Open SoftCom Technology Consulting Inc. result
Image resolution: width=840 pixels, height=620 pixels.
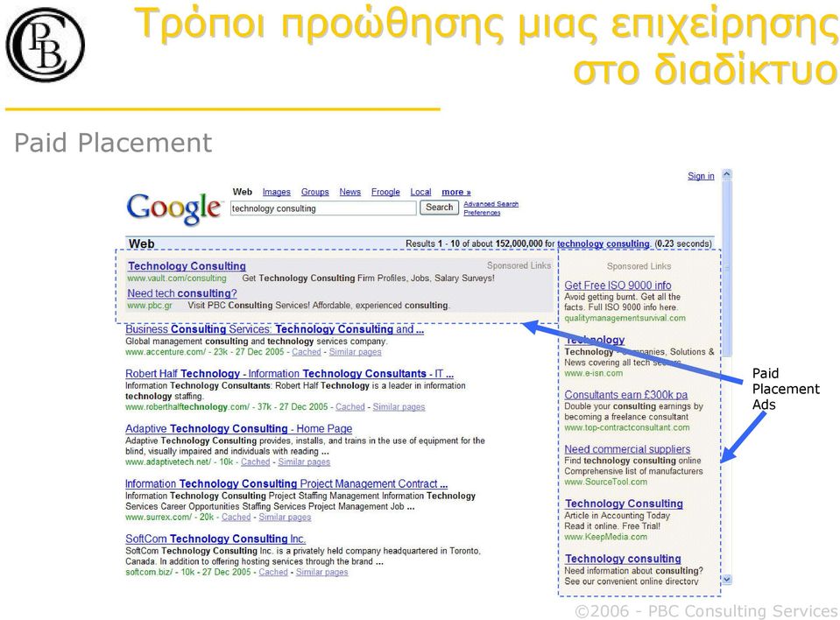215,539
